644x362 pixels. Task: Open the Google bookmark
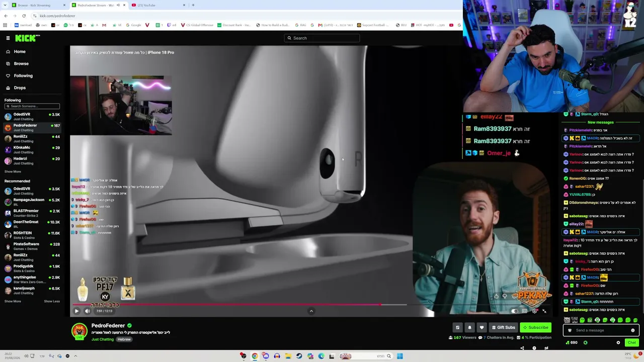pyautogui.click(x=133, y=25)
